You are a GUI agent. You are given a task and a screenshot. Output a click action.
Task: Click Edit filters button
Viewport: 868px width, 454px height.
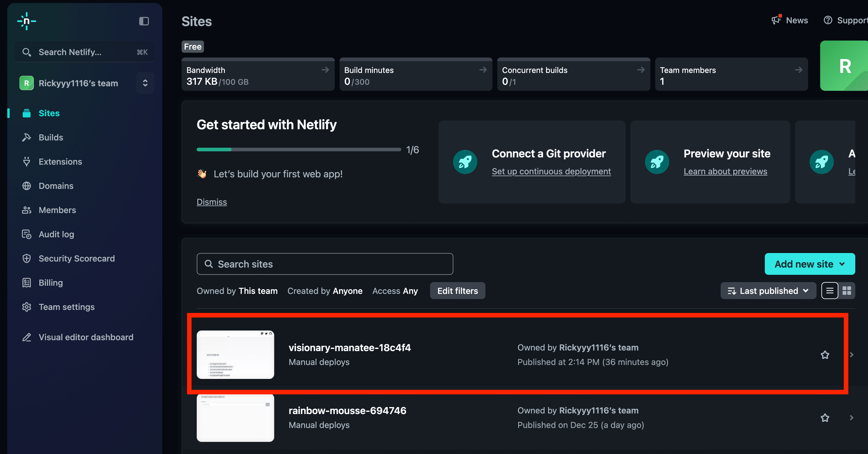tap(457, 291)
